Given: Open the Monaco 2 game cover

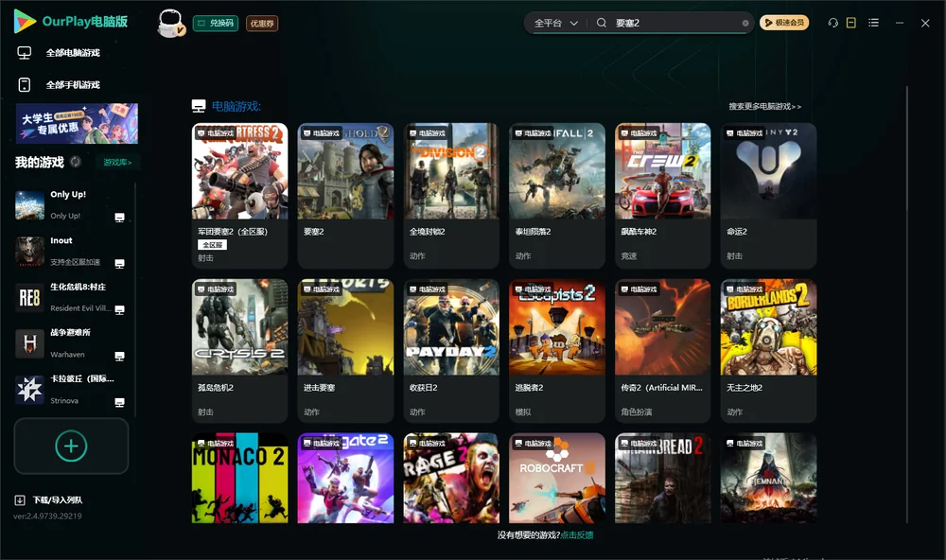Looking at the screenshot, I should (x=239, y=478).
